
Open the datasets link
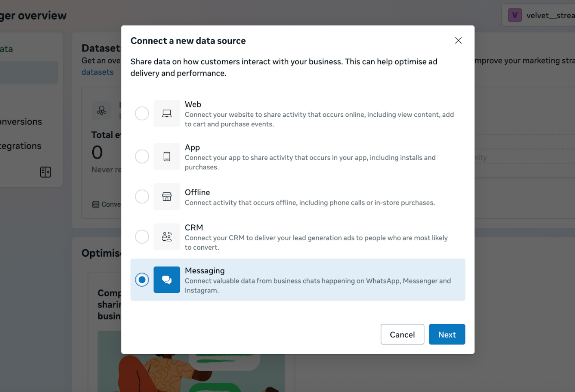(98, 72)
